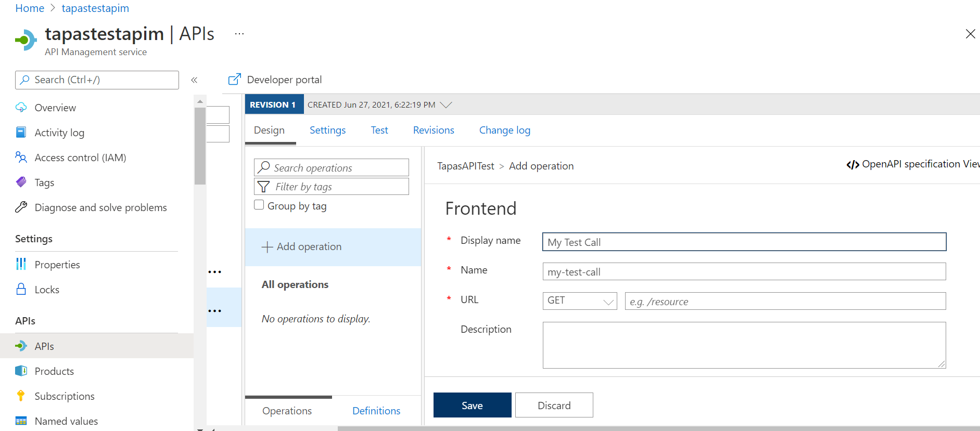Save the new operation
This screenshot has height=431, width=980.
tap(473, 405)
